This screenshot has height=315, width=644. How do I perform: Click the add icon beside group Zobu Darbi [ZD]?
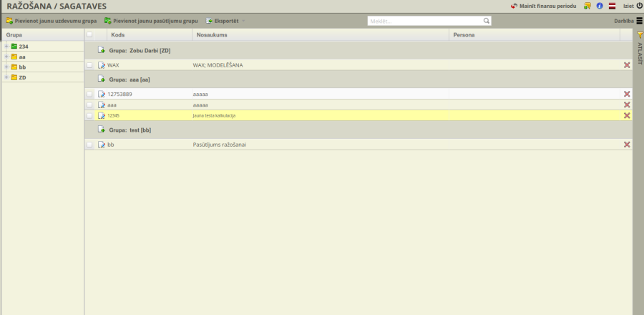101,51
